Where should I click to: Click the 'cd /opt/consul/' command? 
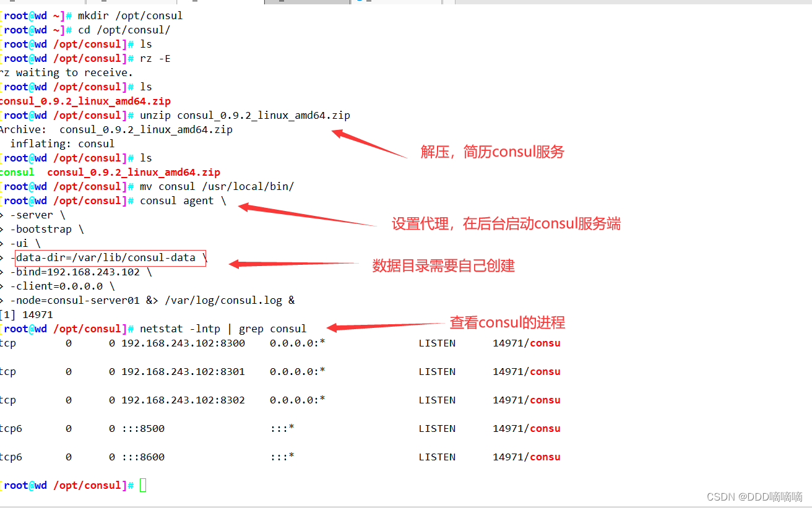[124, 30]
